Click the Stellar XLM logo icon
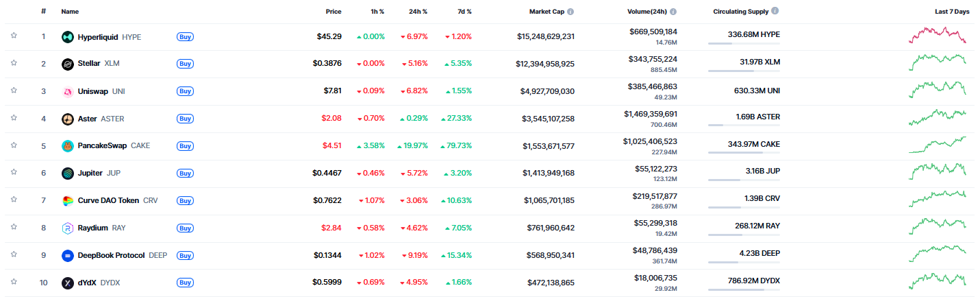The image size is (980, 297). [x=67, y=64]
